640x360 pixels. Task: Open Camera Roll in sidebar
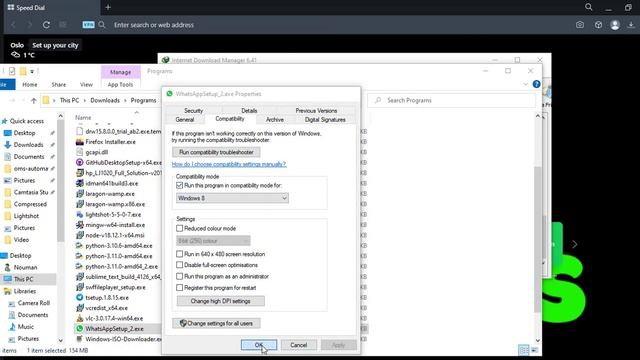click(x=33, y=303)
